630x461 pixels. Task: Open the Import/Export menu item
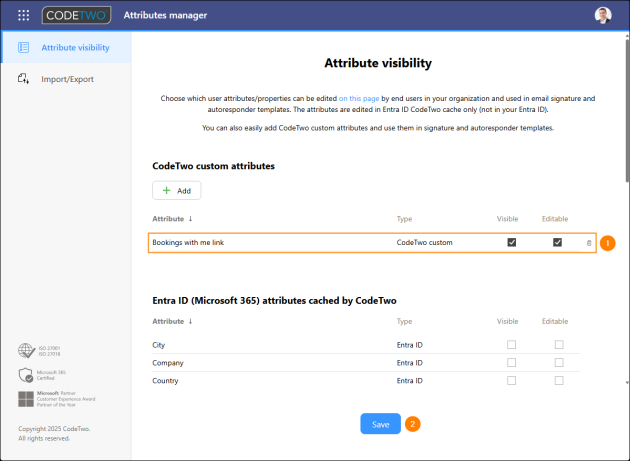click(66, 79)
